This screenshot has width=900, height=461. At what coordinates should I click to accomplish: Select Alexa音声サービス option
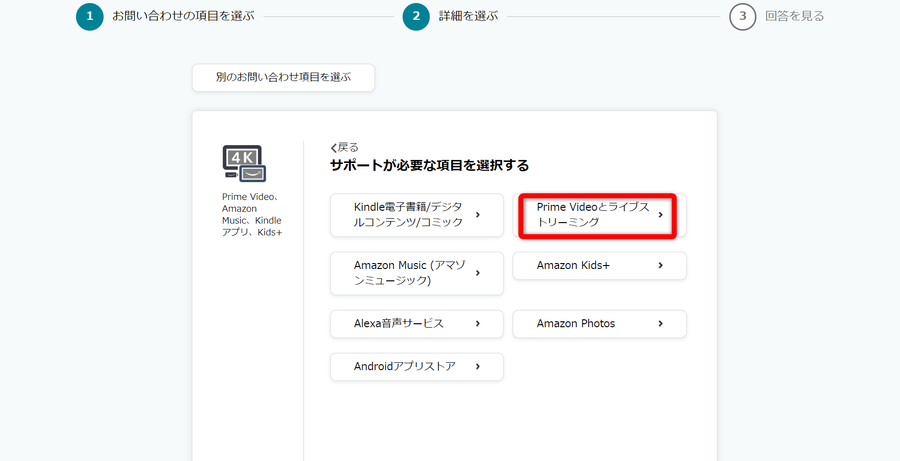(417, 324)
